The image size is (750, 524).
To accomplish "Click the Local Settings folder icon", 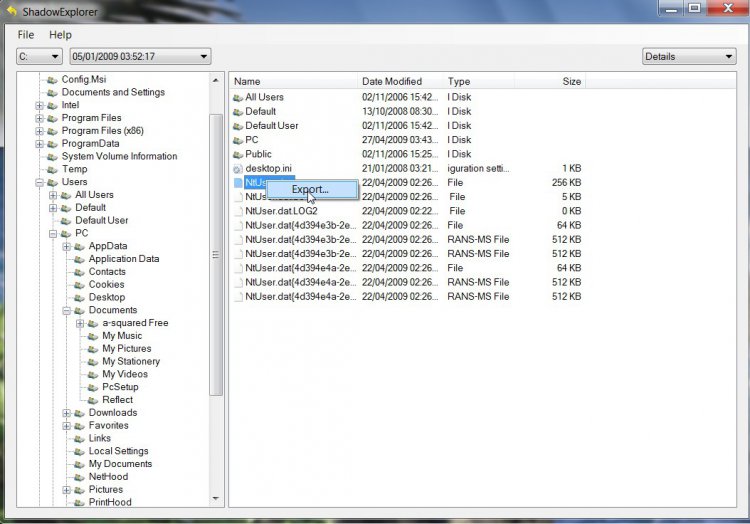I will 79,452.
